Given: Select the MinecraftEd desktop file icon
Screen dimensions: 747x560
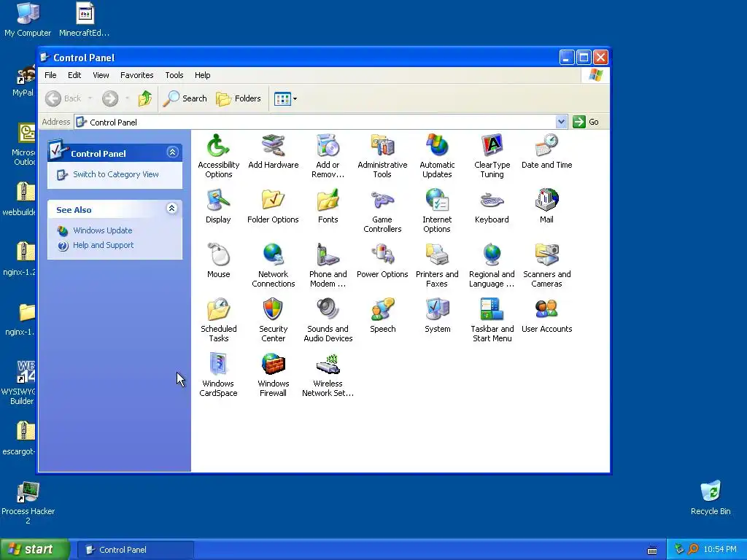Looking at the screenshot, I should tap(85, 20).
